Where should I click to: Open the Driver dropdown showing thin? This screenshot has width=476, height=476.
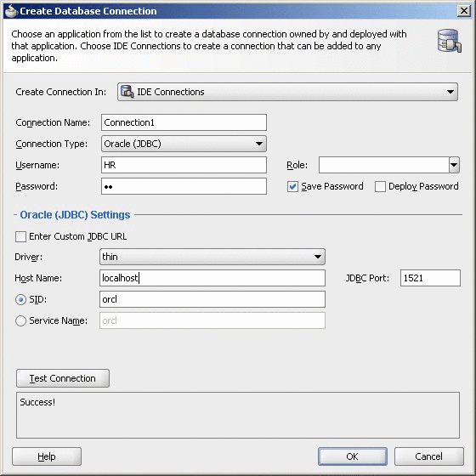(212, 257)
